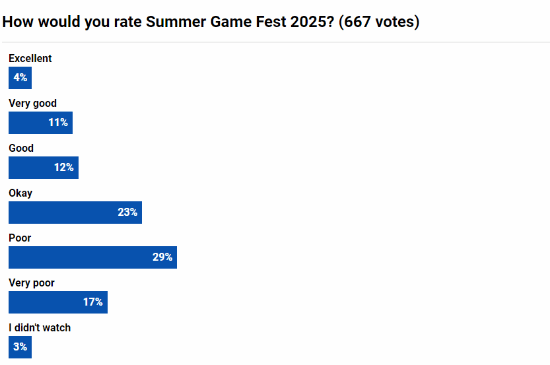Image resolution: width=550 pixels, height=365 pixels.
Task: Click the Excellent 4% bar
Action: pos(20,78)
